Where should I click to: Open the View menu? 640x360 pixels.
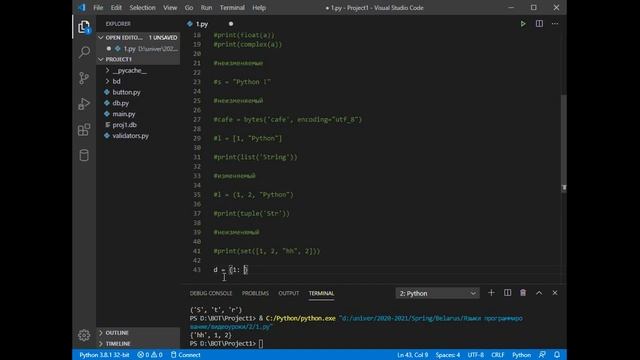point(170,7)
